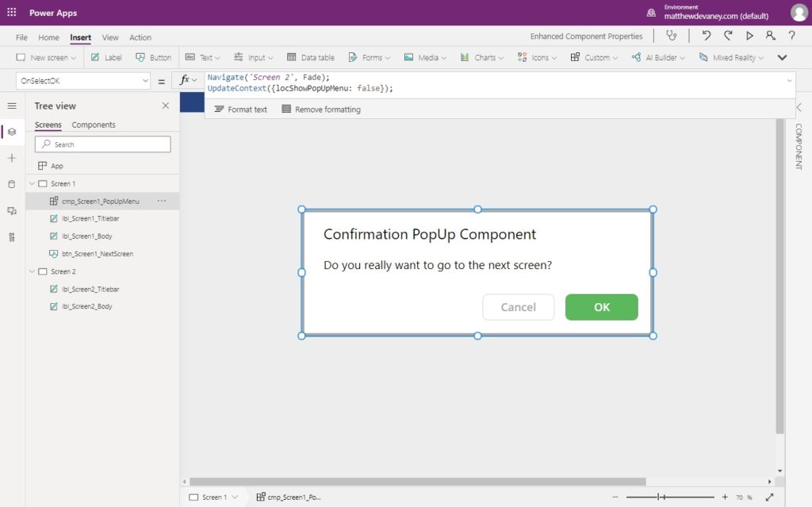Screen dimensions: 812x507
Task: Open the app launcher waffle icon
Action: [x=11, y=13]
